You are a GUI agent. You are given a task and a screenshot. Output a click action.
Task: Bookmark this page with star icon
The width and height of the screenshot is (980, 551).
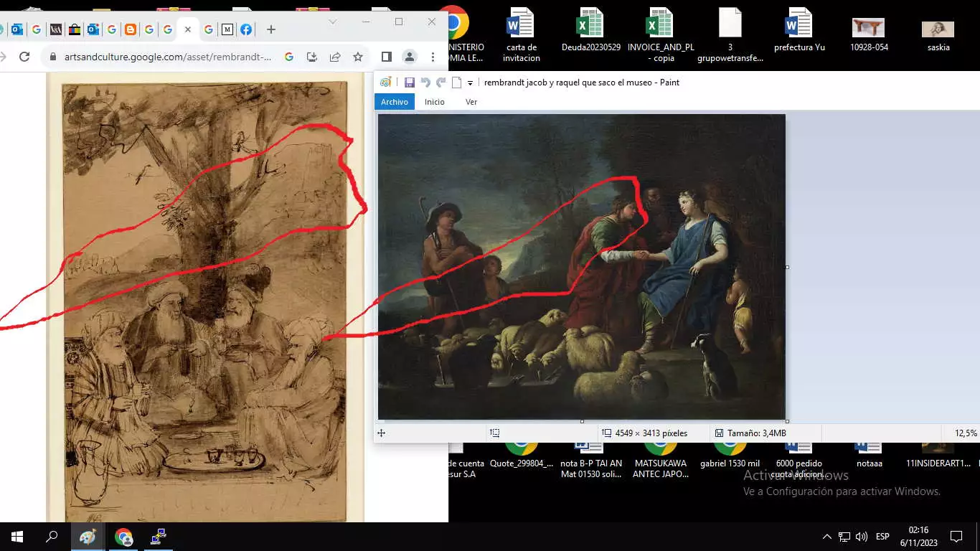coord(358,57)
